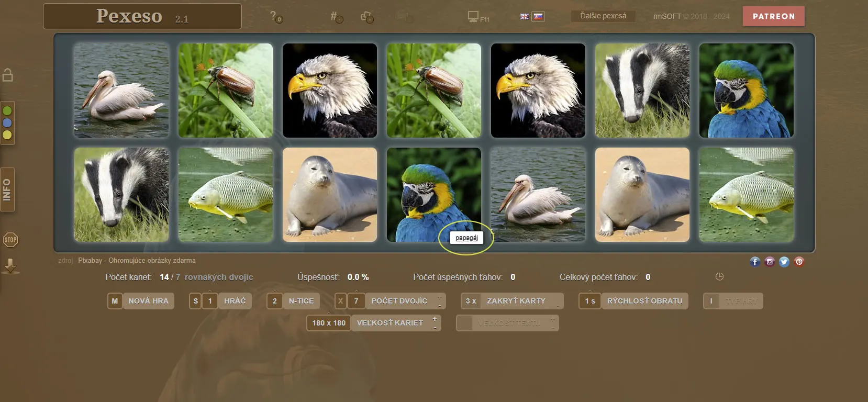Viewport: 868px width, 402px height.
Task: Click the clock timer icon
Action: pyautogui.click(x=719, y=277)
